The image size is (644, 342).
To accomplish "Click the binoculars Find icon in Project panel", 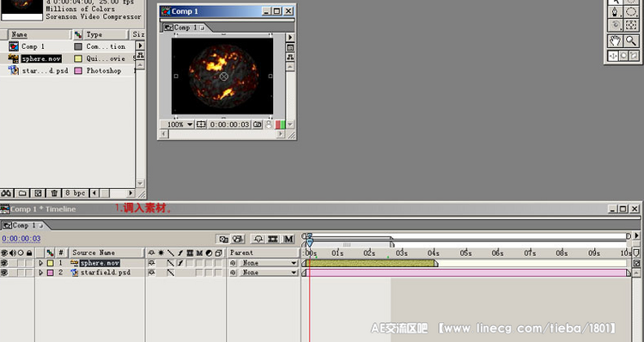I will [6, 192].
